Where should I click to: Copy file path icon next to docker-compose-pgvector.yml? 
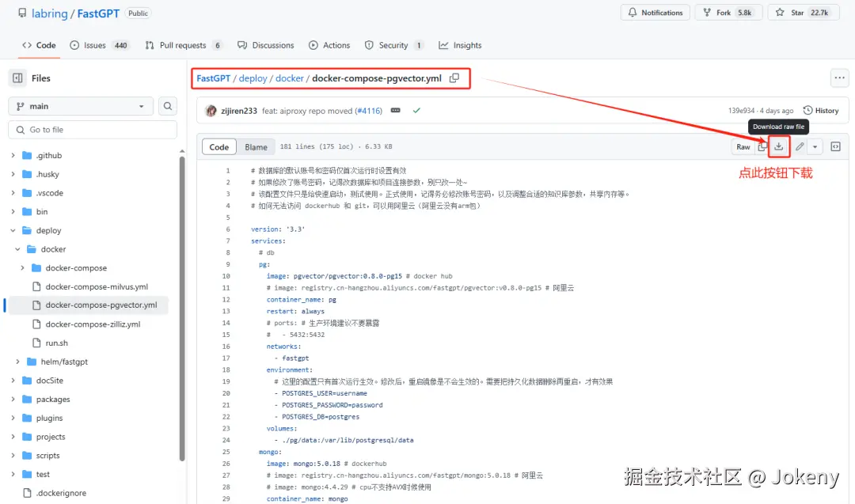(x=454, y=78)
